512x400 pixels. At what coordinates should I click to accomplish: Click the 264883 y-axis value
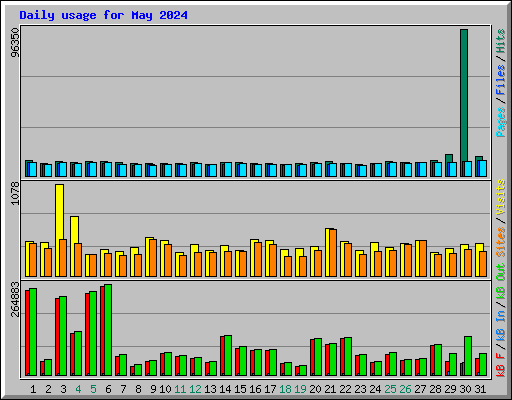pos(15,299)
